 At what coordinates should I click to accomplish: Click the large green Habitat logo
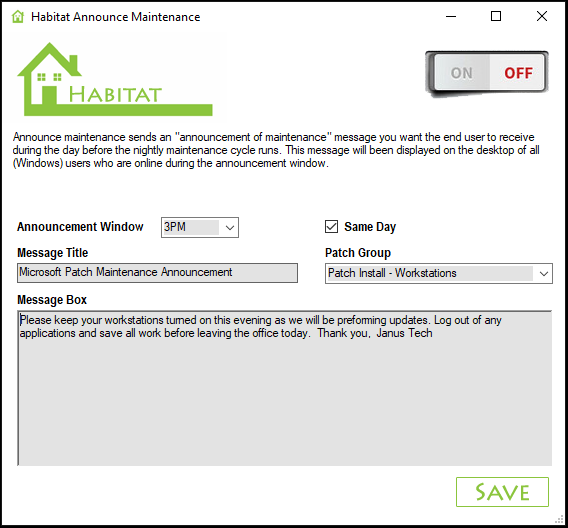[115, 79]
